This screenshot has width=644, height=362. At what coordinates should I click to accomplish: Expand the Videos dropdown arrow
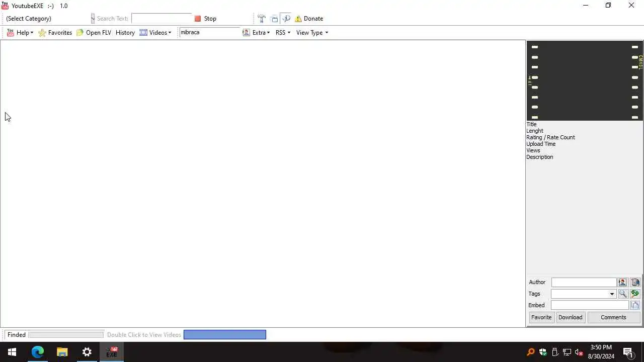coord(170,33)
